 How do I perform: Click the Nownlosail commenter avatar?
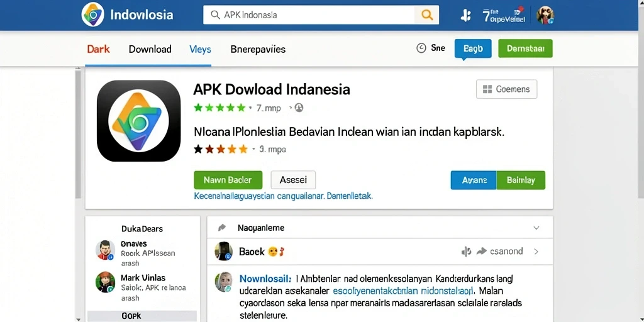[x=224, y=282]
